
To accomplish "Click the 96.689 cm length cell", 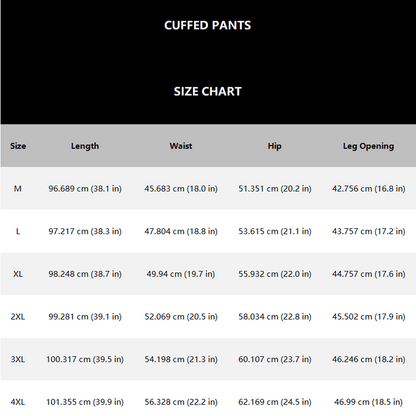I will tap(85, 189).
